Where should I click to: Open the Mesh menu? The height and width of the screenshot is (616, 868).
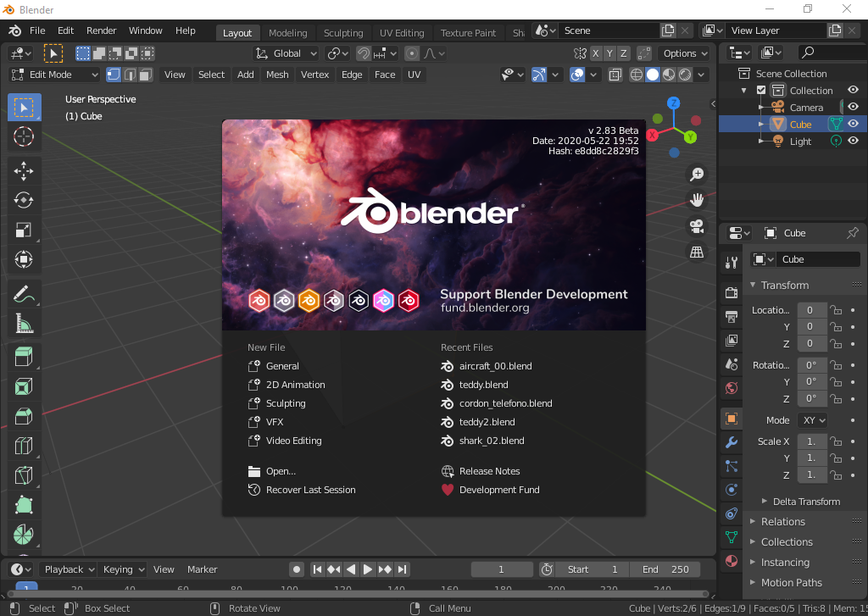[x=277, y=75]
